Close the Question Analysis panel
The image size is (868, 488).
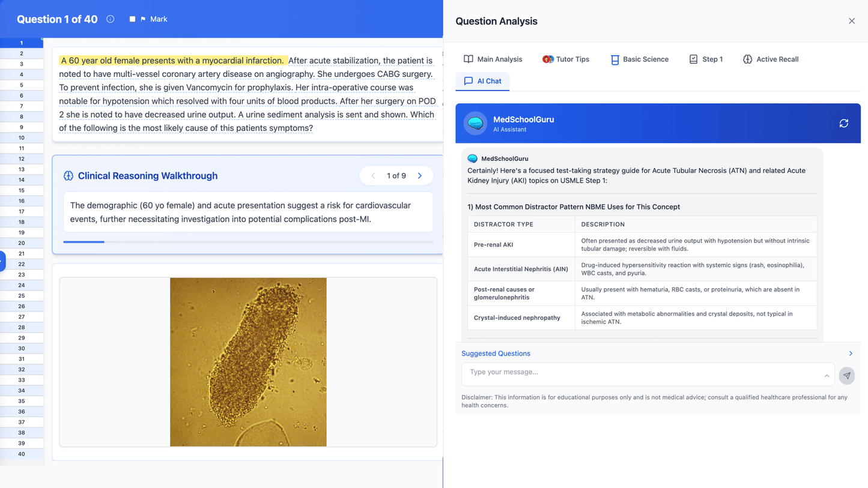click(x=851, y=21)
